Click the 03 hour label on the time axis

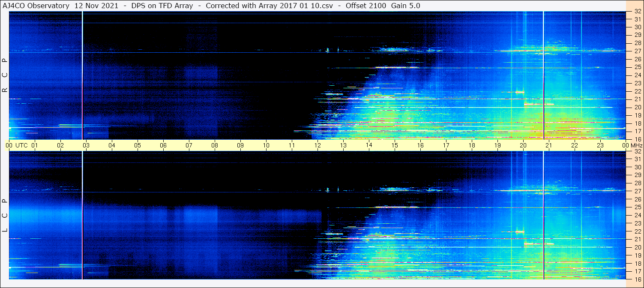coord(86,145)
